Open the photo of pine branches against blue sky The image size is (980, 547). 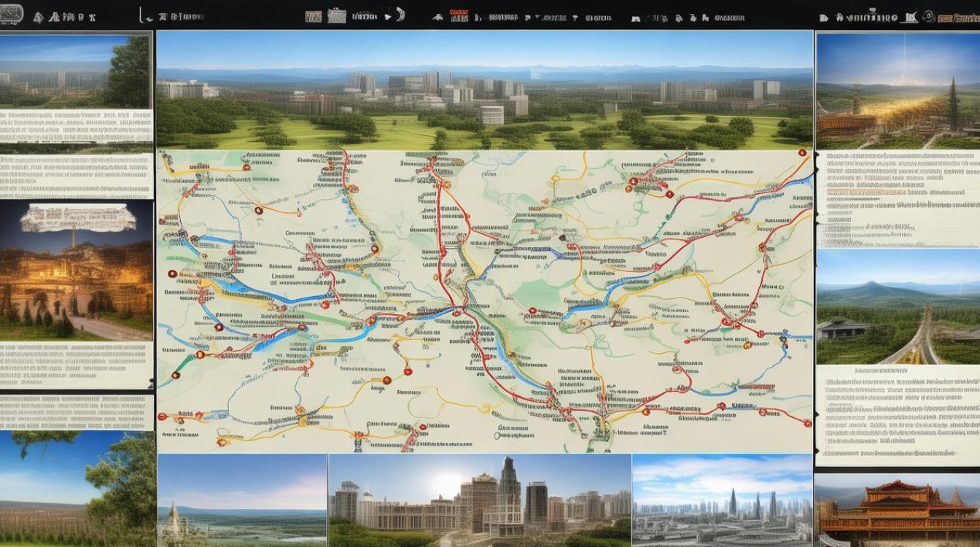pyautogui.click(x=77, y=489)
